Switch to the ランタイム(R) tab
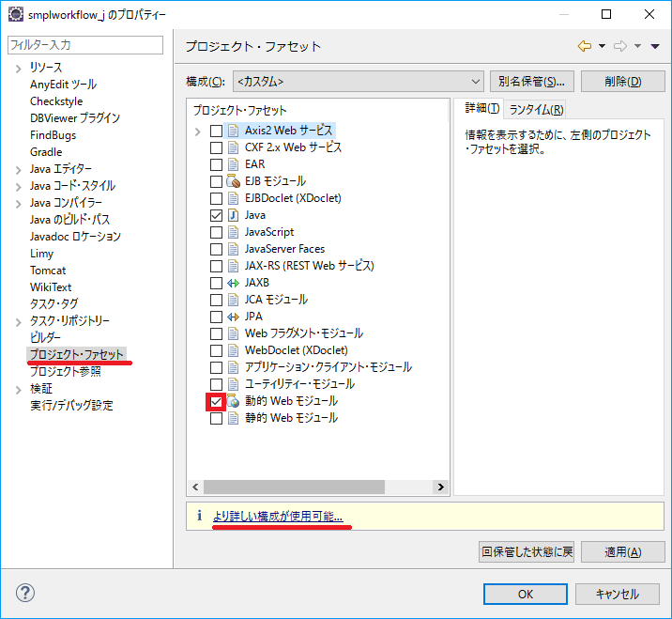Image resolution: width=672 pixels, height=619 pixels. pyautogui.click(x=536, y=109)
